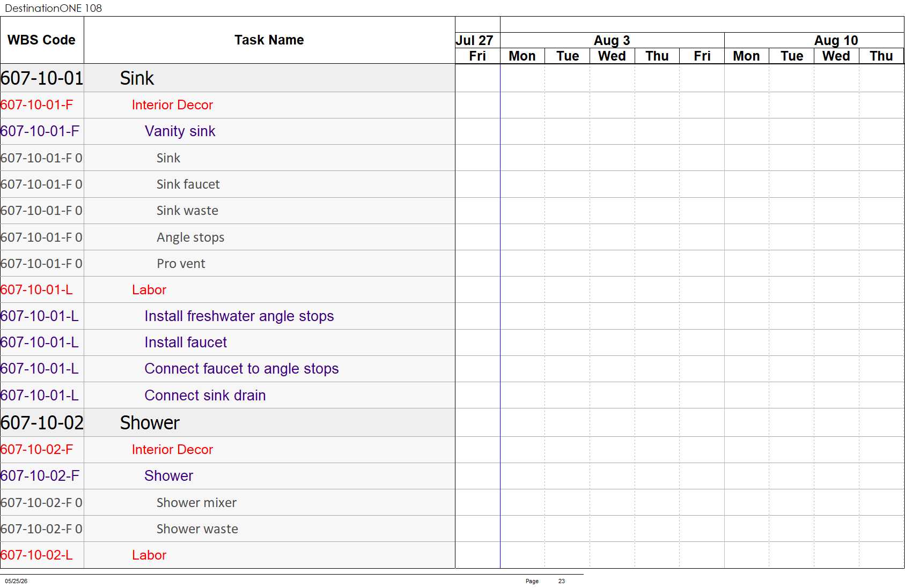This screenshot has height=588, width=905.
Task: Click Fri header under Jul 27
Action: 477,56
